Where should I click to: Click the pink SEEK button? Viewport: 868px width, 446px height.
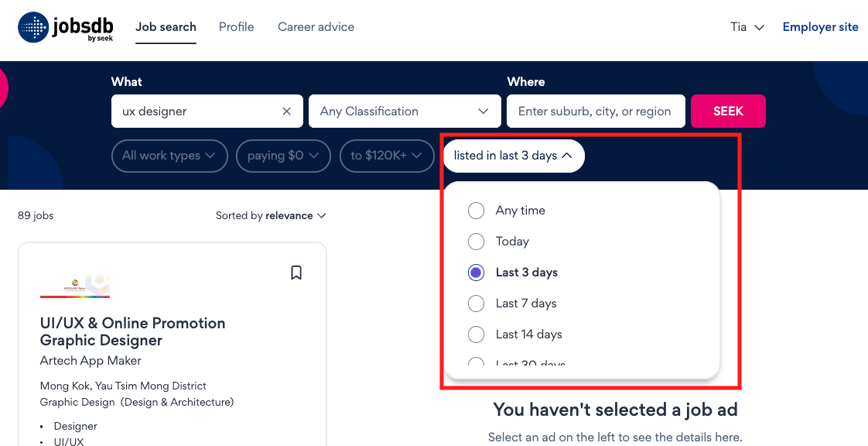(728, 111)
